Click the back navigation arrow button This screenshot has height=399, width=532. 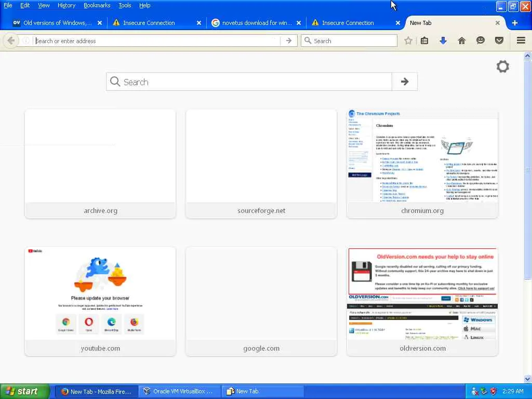click(10, 41)
